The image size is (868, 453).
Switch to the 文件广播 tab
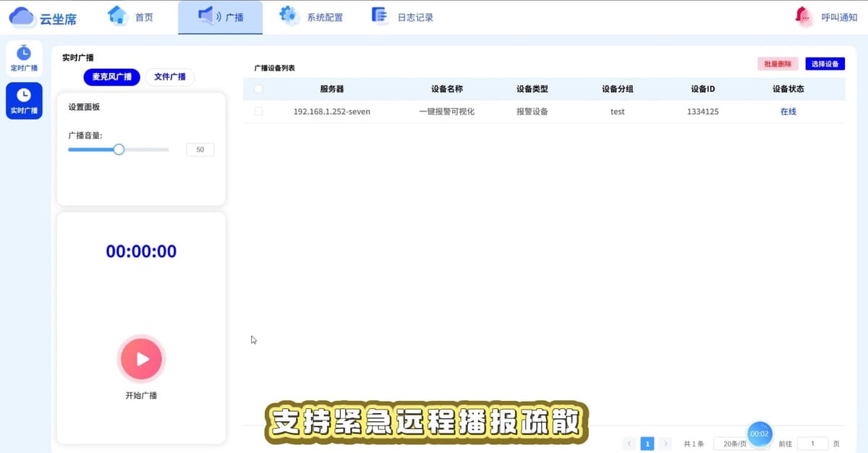(170, 77)
